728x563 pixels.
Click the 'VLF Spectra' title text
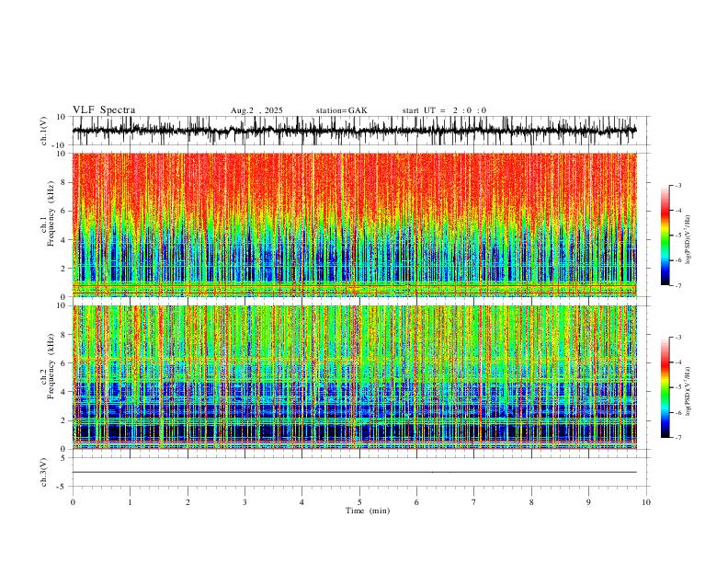tap(104, 110)
